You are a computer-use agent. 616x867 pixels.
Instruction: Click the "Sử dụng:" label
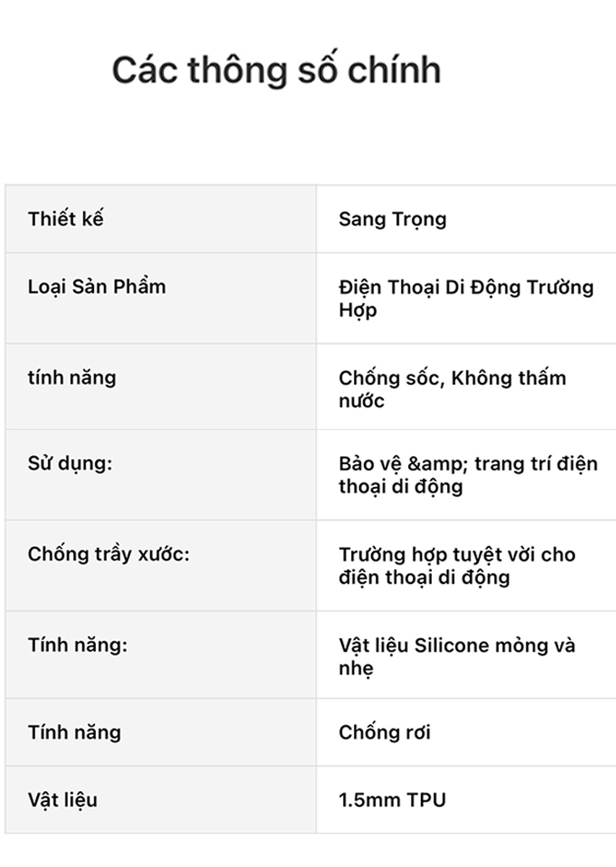point(70,463)
